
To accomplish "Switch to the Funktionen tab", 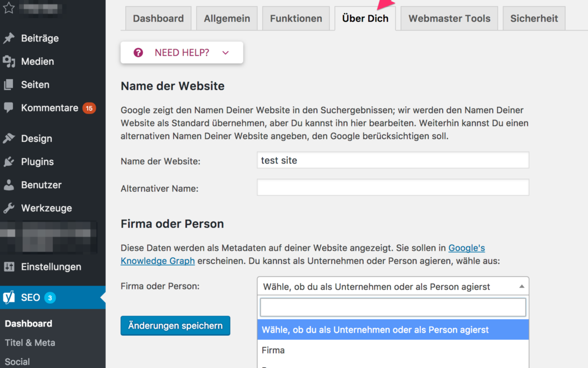I will pyautogui.click(x=296, y=19).
